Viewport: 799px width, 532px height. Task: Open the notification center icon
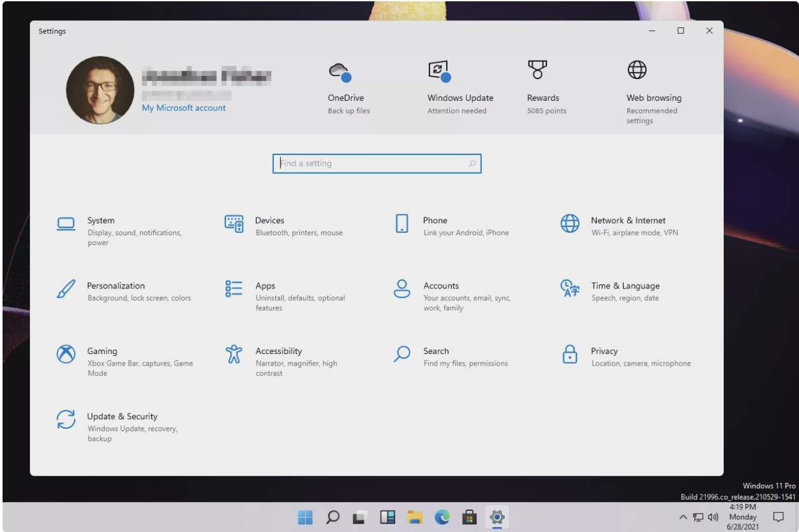779,517
